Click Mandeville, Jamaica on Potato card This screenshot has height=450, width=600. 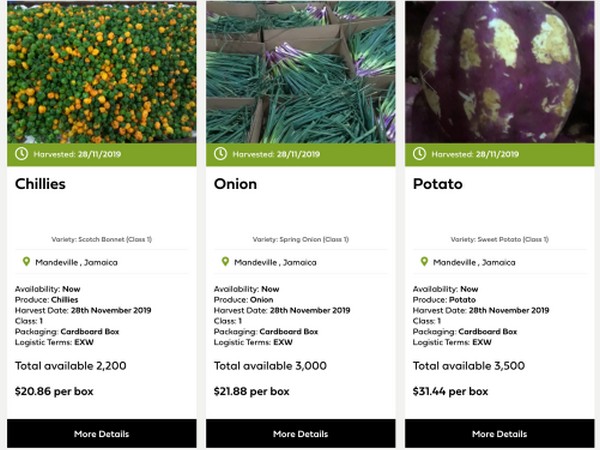point(474,263)
